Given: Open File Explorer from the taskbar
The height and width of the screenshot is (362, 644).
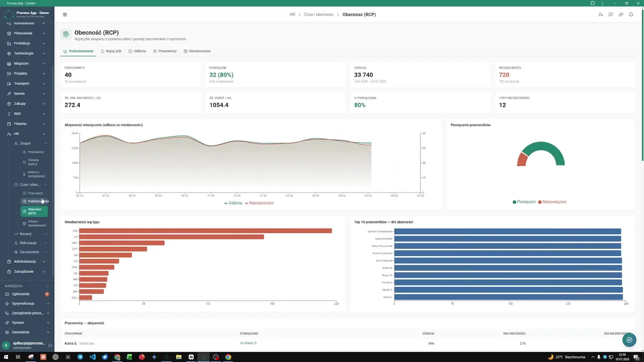Looking at the screenshot, I should [179, 357].
